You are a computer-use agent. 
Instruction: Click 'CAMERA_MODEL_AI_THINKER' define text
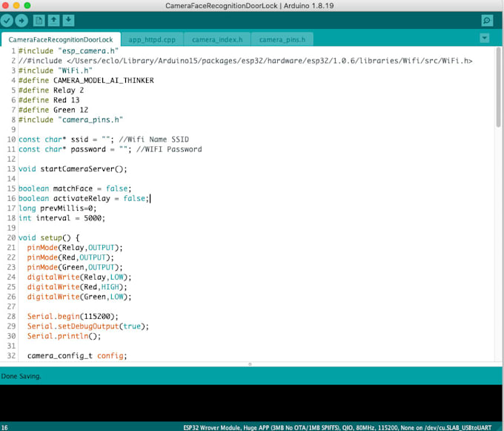click(104, 80)
